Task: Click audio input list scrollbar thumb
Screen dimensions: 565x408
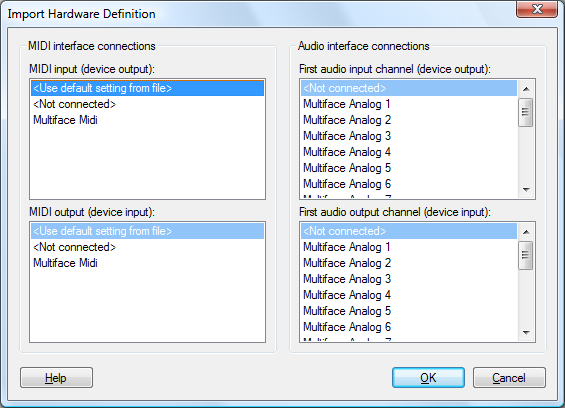Action: pos(526,112)
